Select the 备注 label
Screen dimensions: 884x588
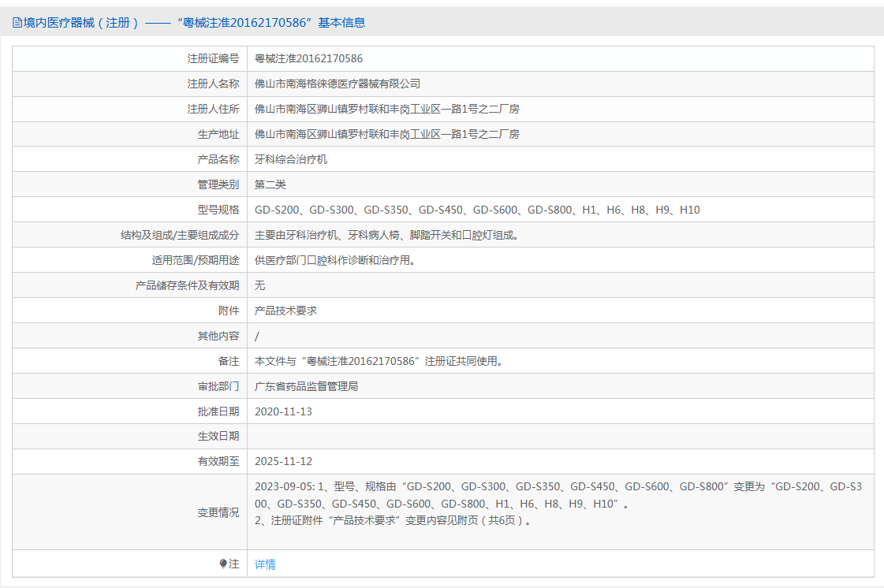(x=229, y=361)
